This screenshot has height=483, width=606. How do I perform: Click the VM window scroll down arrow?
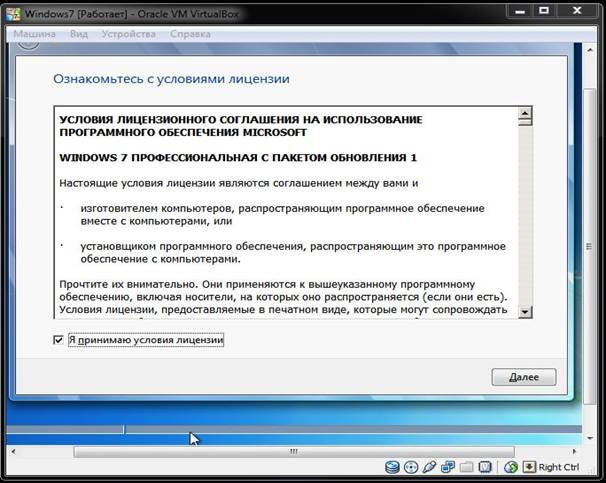click(590, 438)
